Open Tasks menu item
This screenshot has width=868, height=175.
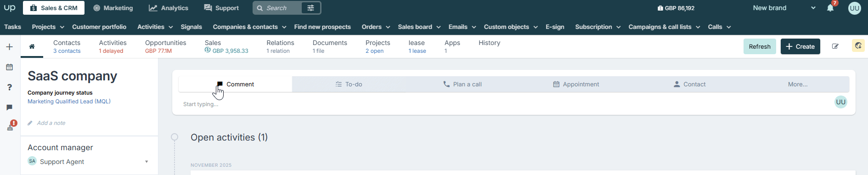tap(12, 27)
